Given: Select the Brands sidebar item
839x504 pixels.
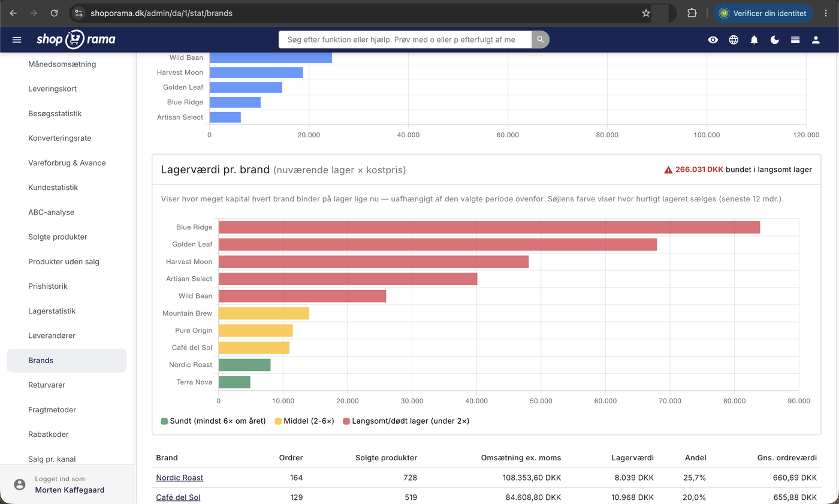Looking at the screenshot, I should (x=67, y=361).
